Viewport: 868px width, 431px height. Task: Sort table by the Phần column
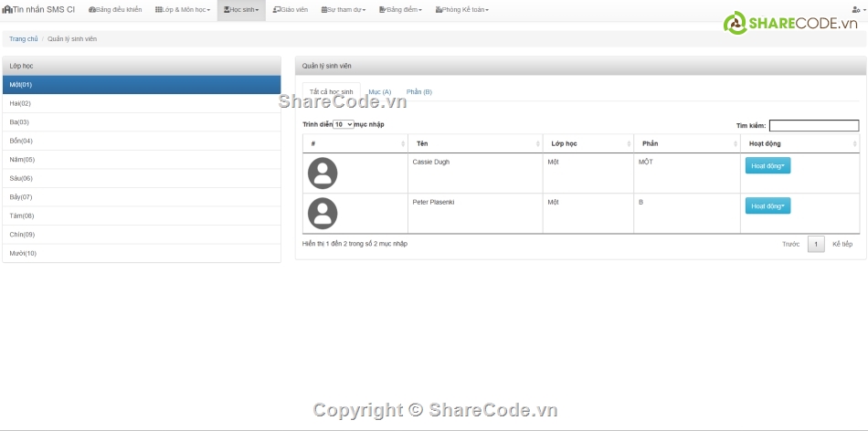click(x=687, y=144)
